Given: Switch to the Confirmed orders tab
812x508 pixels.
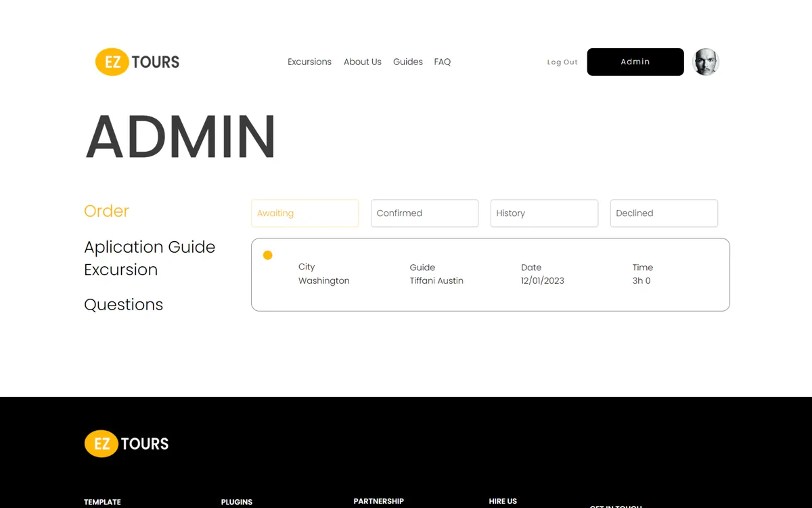Looking at the screenshot, I should (x=424, y=213).
